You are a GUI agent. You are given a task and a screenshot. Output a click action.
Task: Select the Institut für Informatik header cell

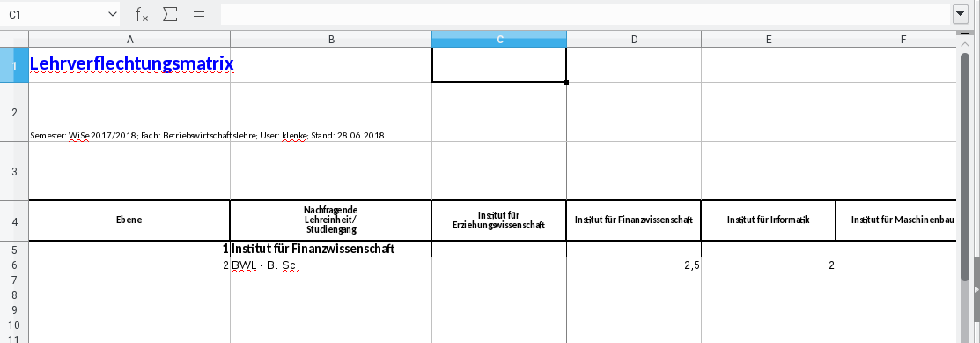click(x=768, y=220)
